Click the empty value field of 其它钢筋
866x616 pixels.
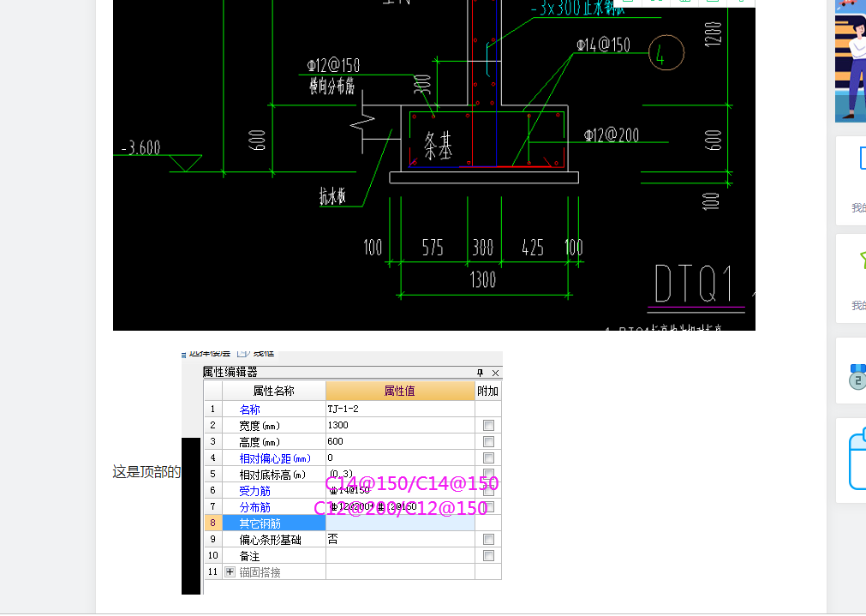400,523
